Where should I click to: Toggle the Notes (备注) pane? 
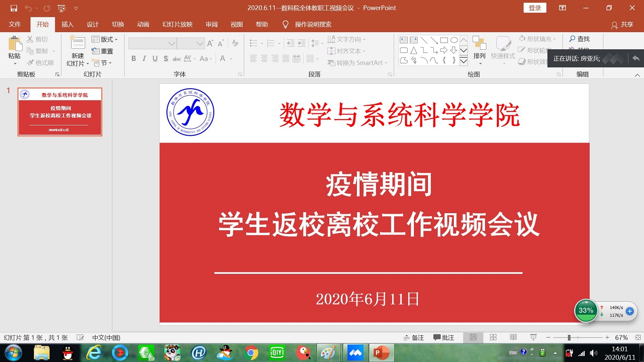[x=413, y=338]
